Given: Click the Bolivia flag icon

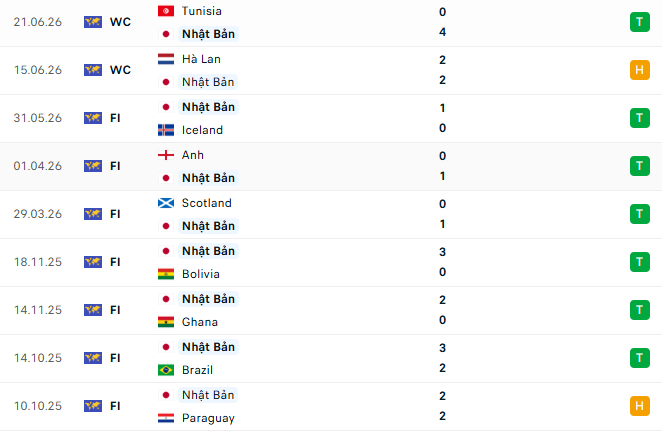Looking at the screenshot, I should tap(166, 274).
